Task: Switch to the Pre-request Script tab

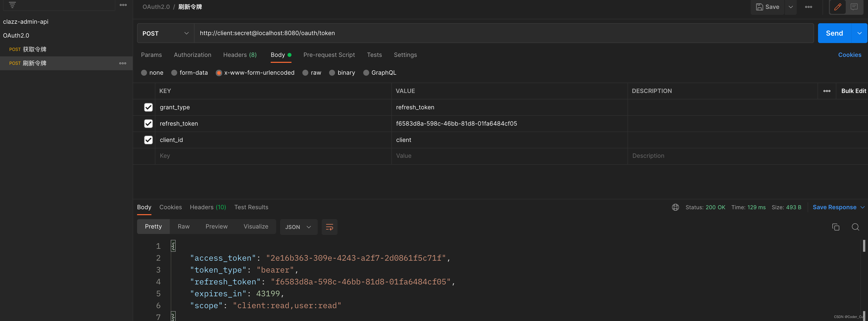Action: pos(329,55)
